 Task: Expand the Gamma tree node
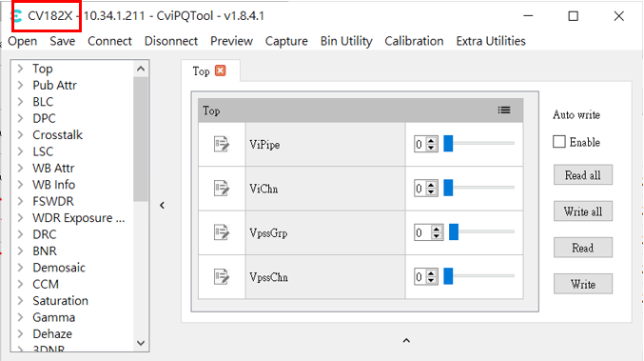click(20, 317)
